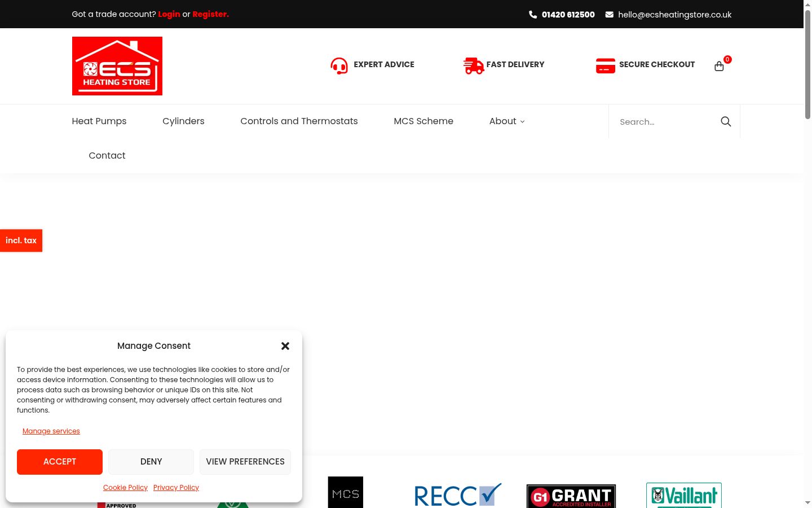
Task: Click the Manage Consent heading
Action: click(x=154, y=346)
